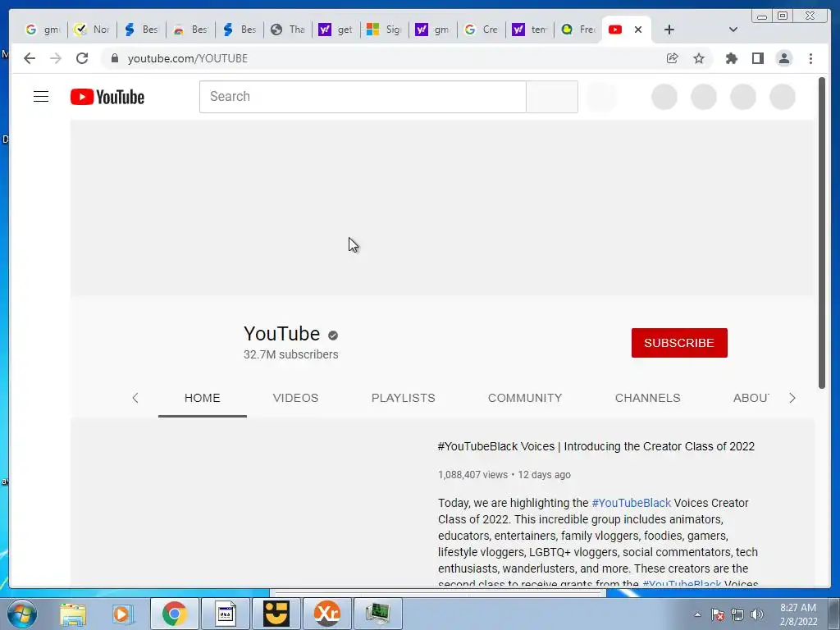Switch to the 'Fre' browser tab
Image resolution: width=840 pixels, height=630 pixels.
(578, 30)
